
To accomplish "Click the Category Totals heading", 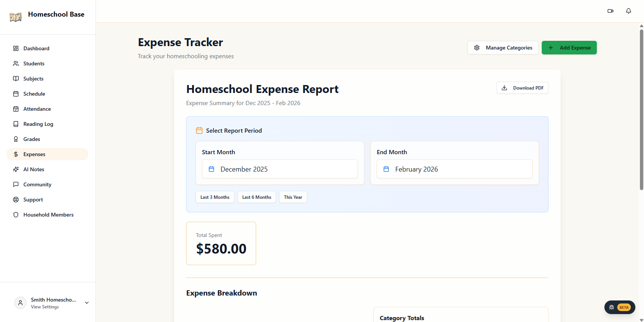I will point(402,318).
